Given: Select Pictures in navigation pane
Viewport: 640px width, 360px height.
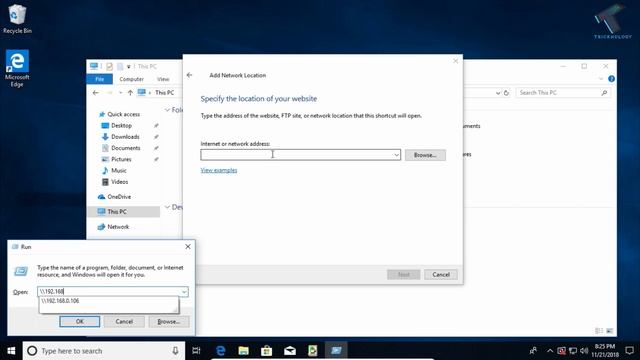Looking at the screenshot, I should click(x=121, y=159).
